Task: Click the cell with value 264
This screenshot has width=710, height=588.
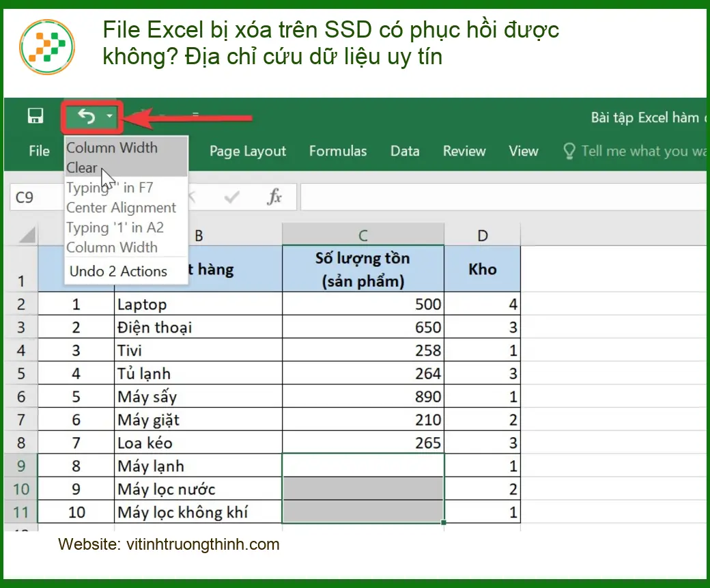Action: 363,374
